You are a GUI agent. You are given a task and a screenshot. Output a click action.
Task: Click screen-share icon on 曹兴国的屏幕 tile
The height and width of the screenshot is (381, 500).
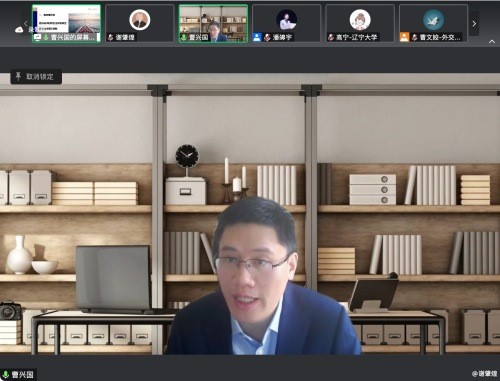(x=37, y=37)
